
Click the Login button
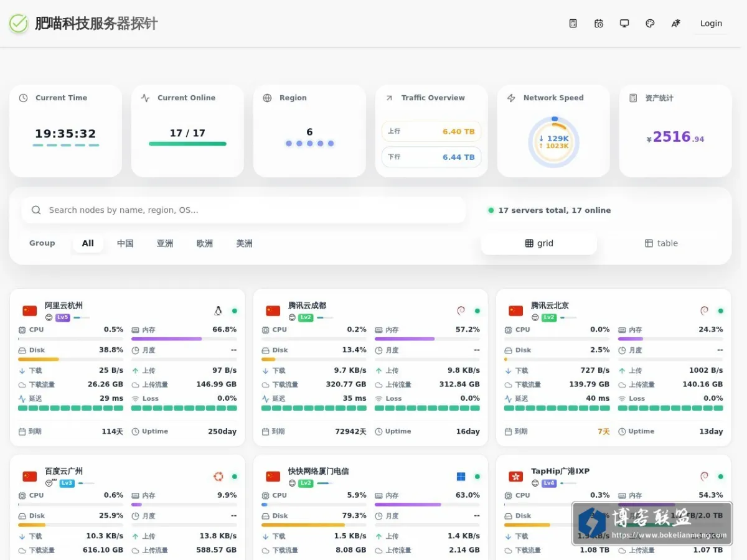point(711,24)
